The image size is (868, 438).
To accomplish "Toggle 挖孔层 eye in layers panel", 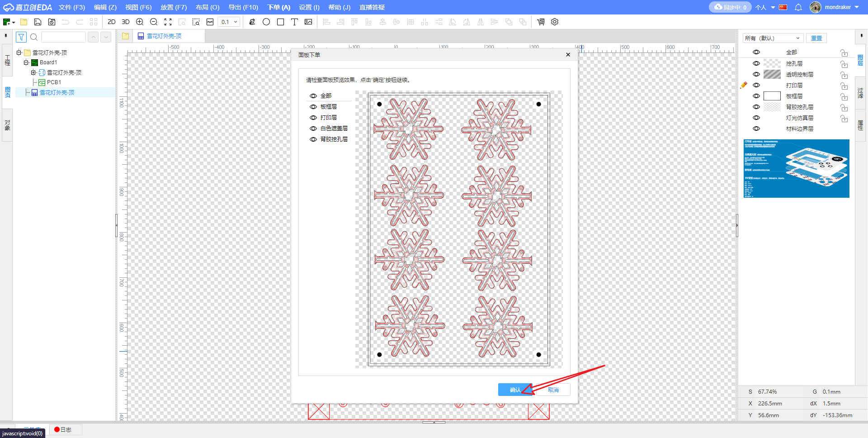I will [x=756, y=63].
